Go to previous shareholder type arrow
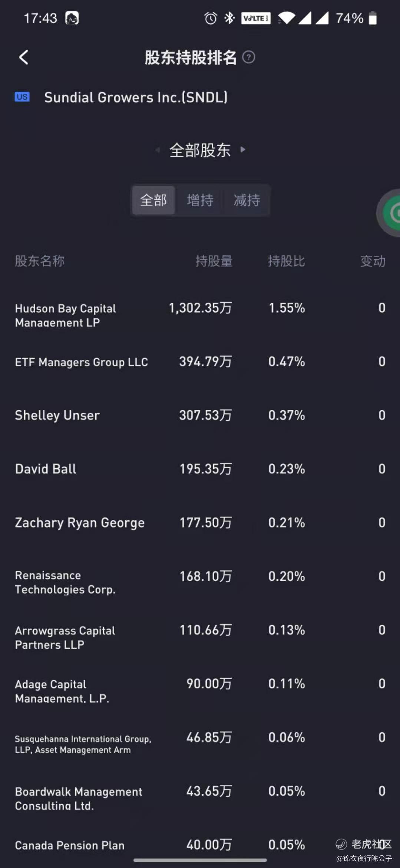This screenshot has width=400, height=868. (x=158, y=150)
